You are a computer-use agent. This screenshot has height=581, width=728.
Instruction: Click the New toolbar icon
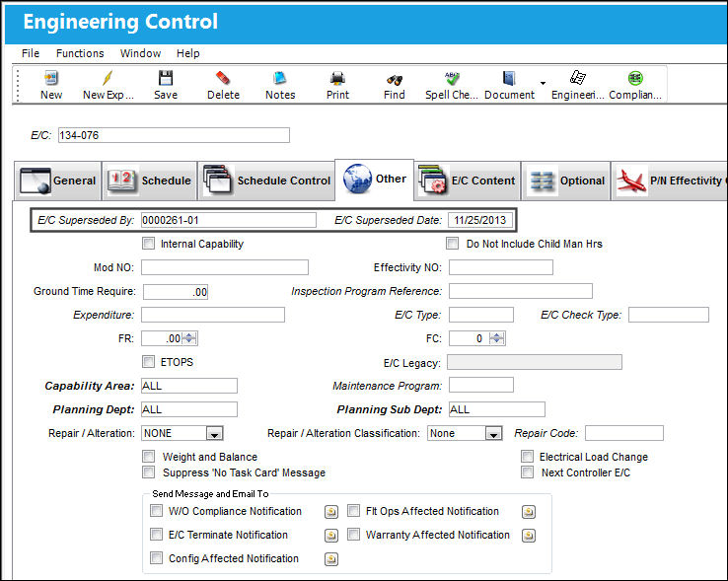(x=51, y=78)
